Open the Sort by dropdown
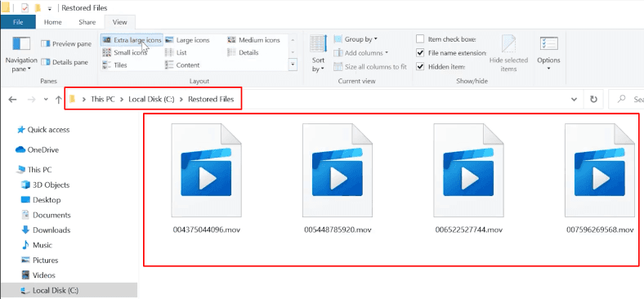 pyautogui.click(x=318, y=54)
